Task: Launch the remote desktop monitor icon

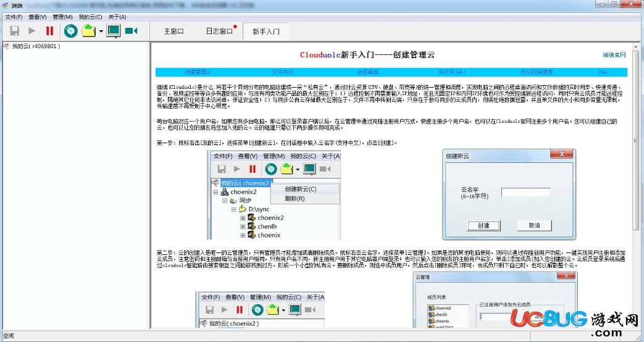Action: pos(114,31)
